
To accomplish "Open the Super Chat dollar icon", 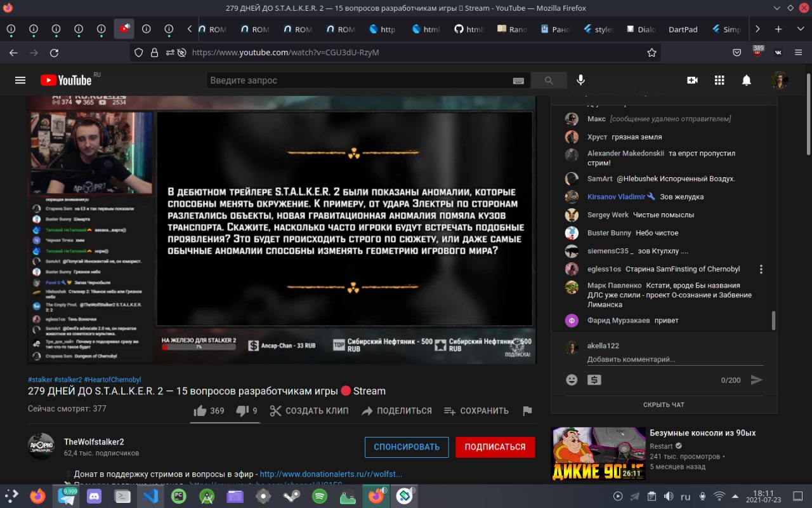I will pyautogui.click(x=594, y=380).
